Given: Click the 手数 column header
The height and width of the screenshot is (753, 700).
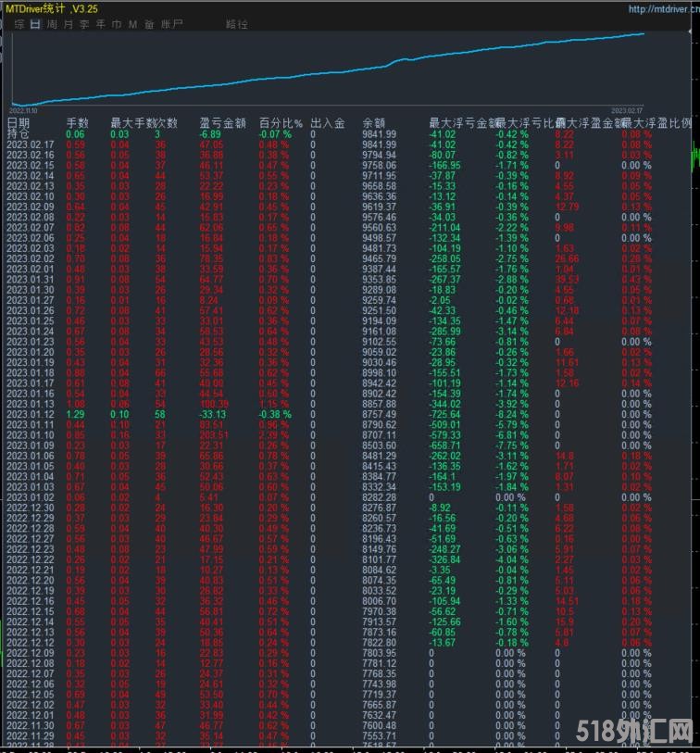Looking at the screenshot, I should coord(77,122).
